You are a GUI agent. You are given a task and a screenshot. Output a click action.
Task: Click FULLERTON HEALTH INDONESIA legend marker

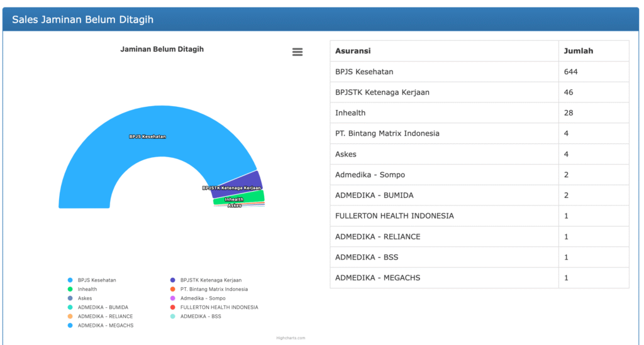[173, 307]
